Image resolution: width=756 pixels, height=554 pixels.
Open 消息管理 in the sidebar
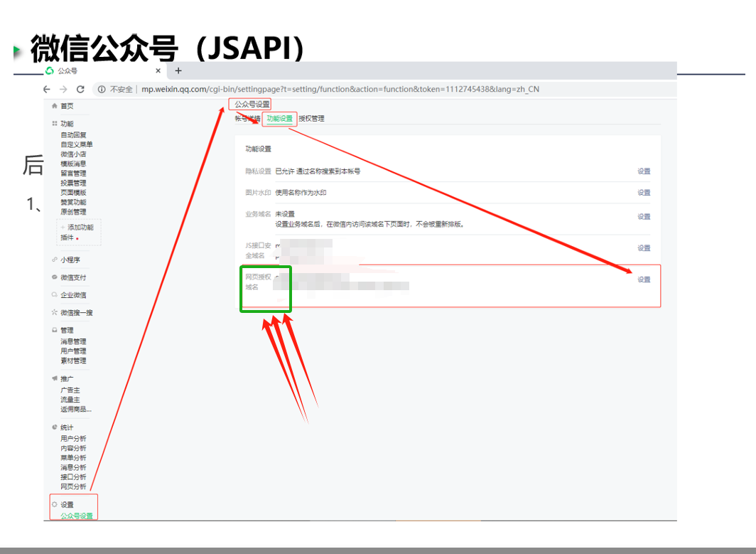73,341
